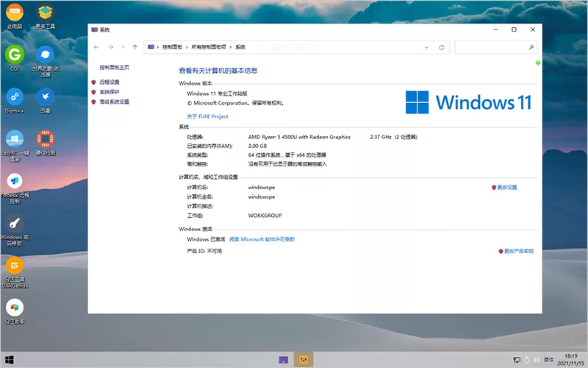Click the Windows Start button
The height and width of the screenshot is (368, 588).
pos(10,360)
